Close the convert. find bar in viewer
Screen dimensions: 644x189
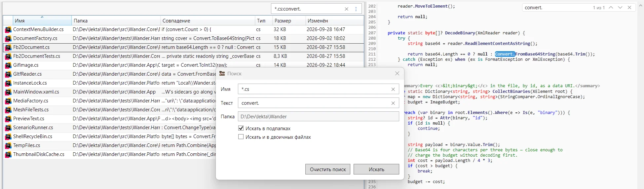(x=629, y=8)
